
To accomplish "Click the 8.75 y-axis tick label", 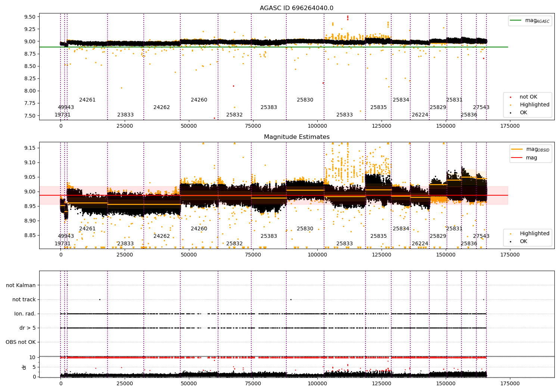I will [30, 54].
